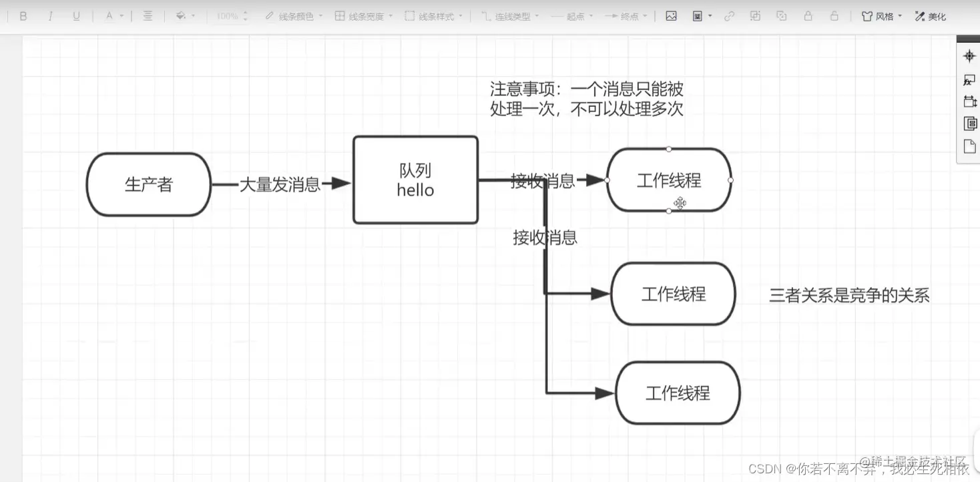Click the new page icon in sidebar

969,146
